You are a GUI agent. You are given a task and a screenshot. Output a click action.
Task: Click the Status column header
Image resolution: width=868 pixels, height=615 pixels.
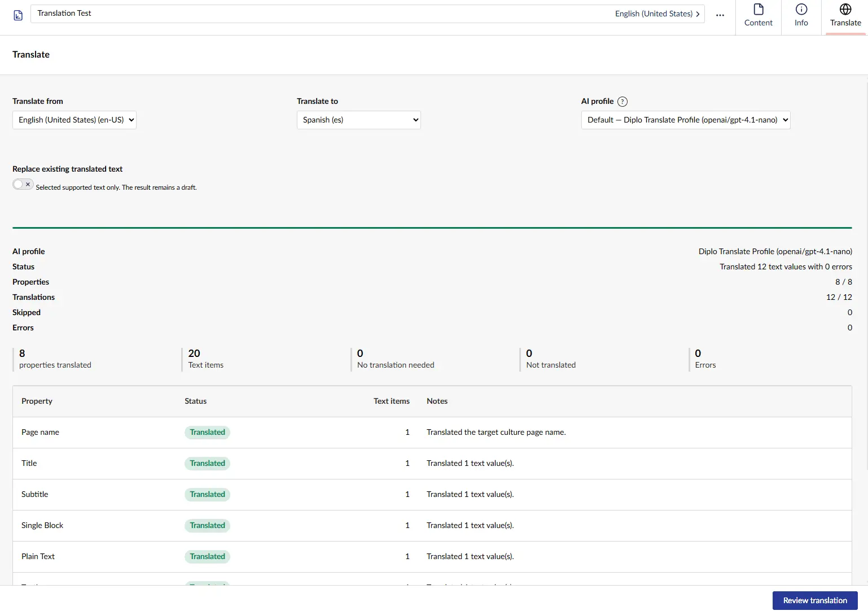pyautogui.click(x=195, y=402)
